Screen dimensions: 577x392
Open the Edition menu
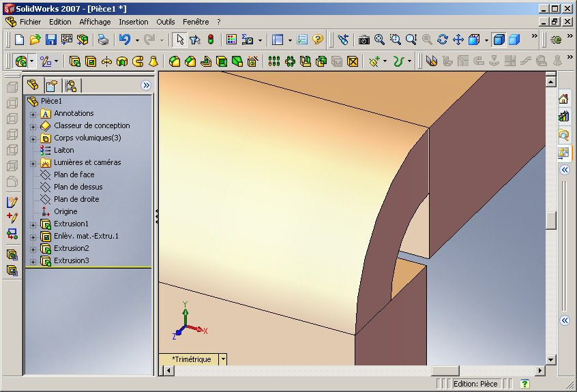click(x=60, y=22)
